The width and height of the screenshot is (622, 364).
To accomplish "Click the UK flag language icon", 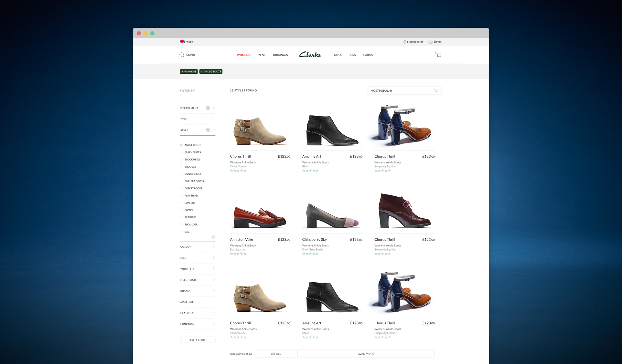I will tap(182, 42).
